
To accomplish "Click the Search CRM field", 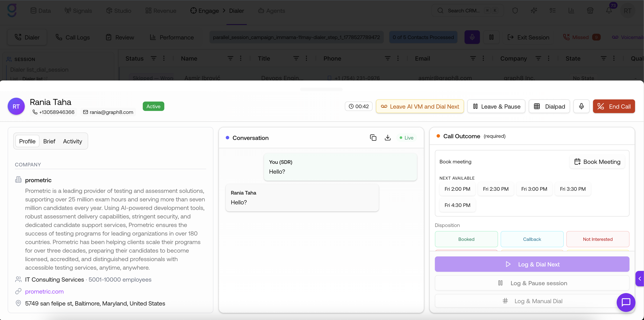I will coord(468,10).
